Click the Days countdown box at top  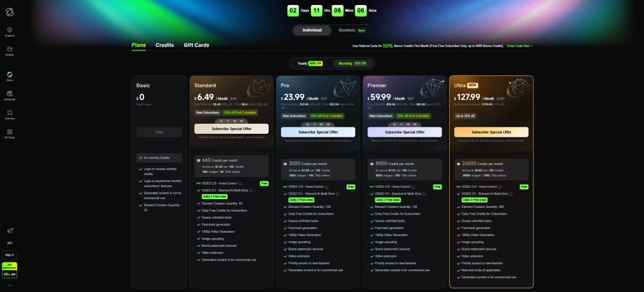[293, 10]
